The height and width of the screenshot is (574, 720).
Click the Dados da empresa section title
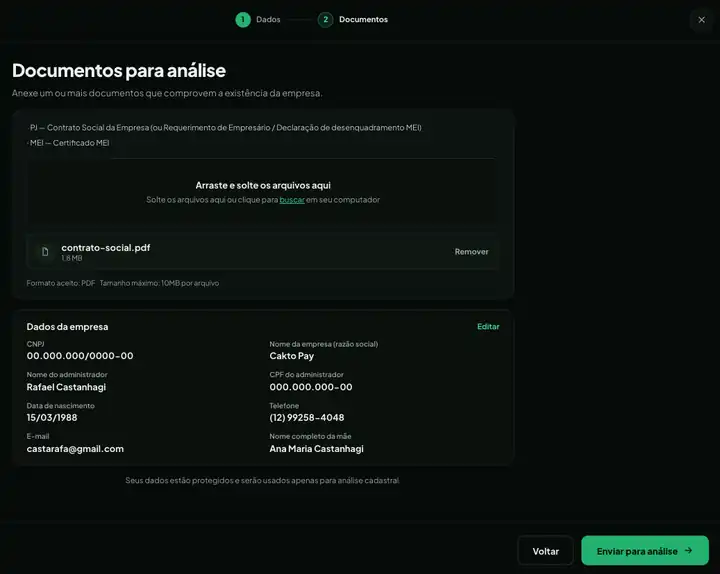[x=68, y=327]
